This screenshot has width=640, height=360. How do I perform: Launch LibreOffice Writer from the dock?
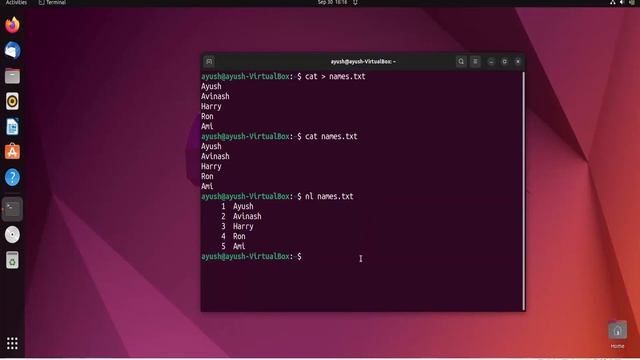pos(12,127)
